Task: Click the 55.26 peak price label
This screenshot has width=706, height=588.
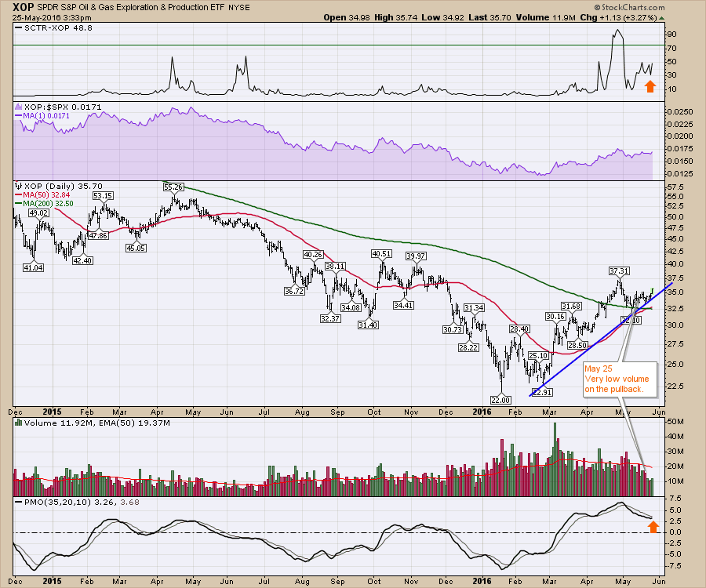Action: tap(173, 187)
